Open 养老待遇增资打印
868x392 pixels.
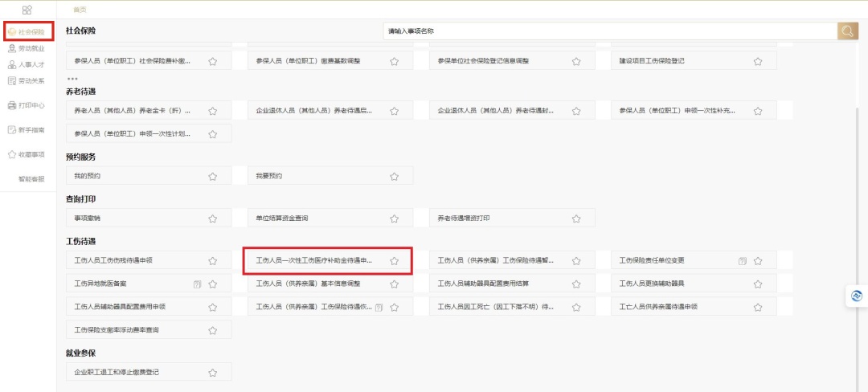[512, 218]
